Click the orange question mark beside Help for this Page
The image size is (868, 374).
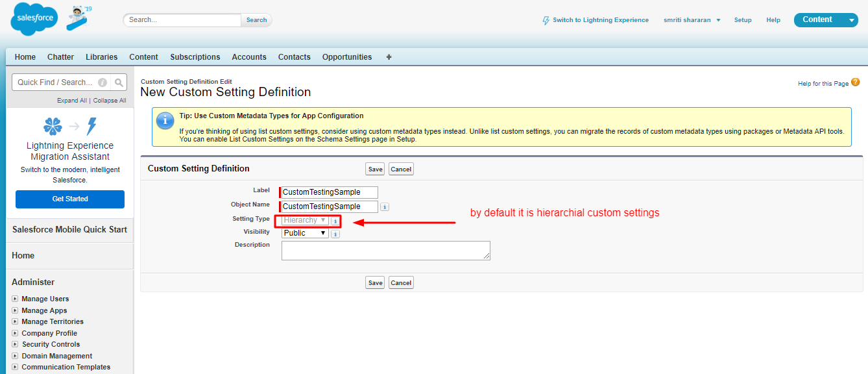coord(855,82)
